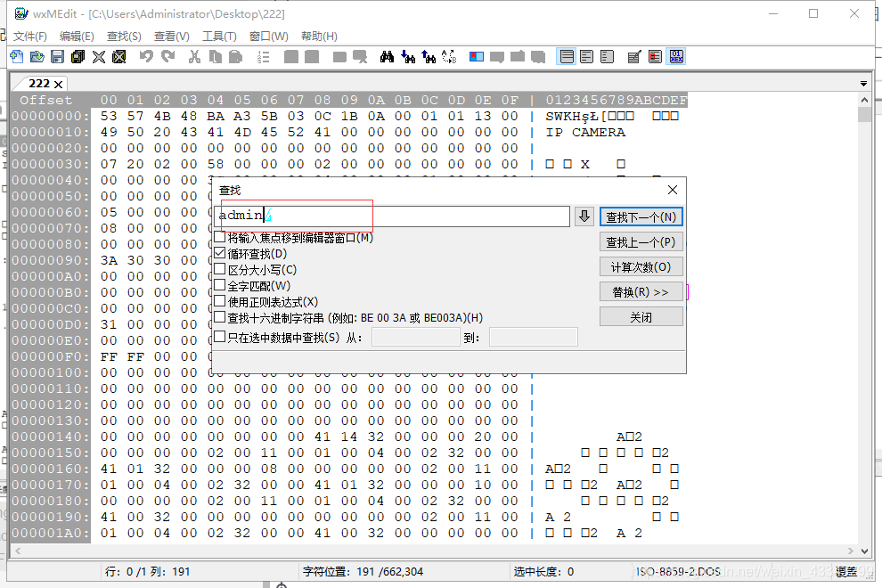Click 替换(R) >> Replace button
882x588 pixels.
click(x=641, y=291)
